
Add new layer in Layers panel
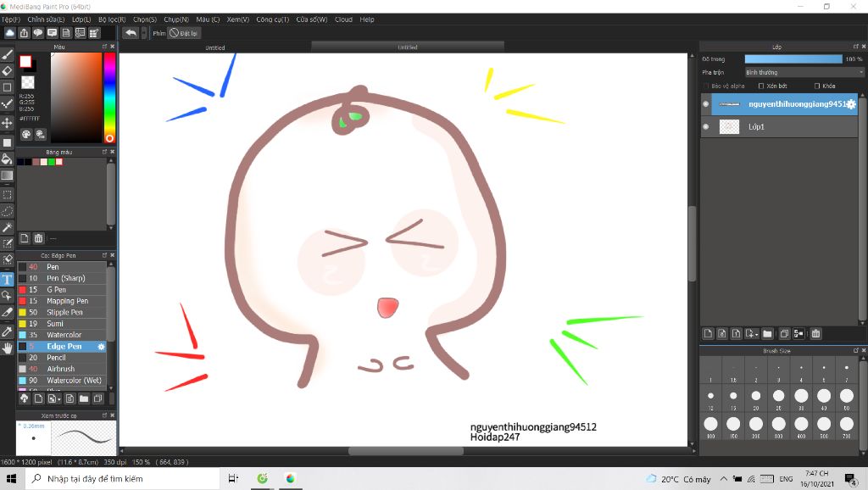pos(708,333)
